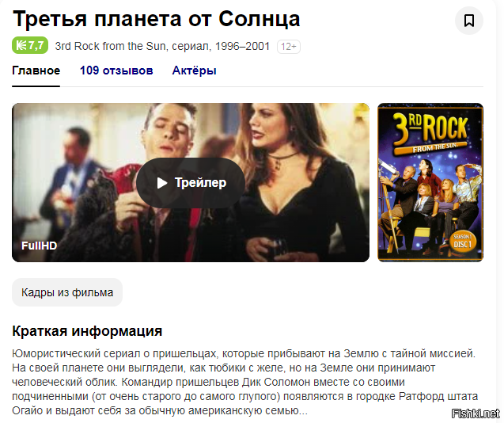504x423 pixels.
Task: Click the title Третья планета от Солнца
Action: point(156,19)
